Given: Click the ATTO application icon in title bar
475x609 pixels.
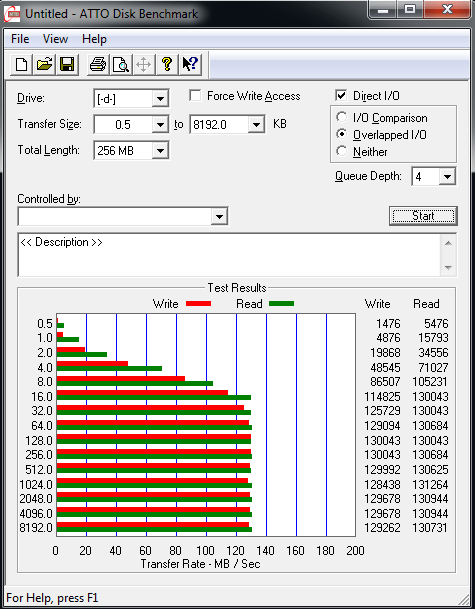Looking at the screenshot, I should pos(11,14).
